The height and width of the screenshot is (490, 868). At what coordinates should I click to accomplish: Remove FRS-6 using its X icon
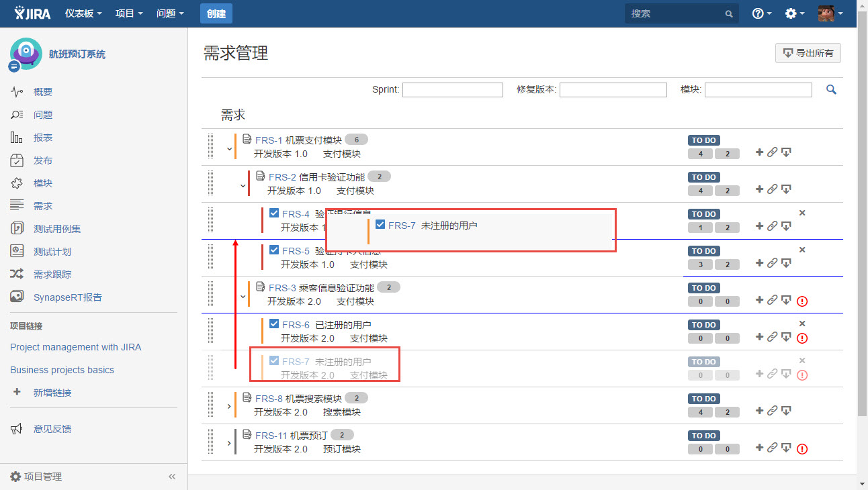(x=802, y=324)
